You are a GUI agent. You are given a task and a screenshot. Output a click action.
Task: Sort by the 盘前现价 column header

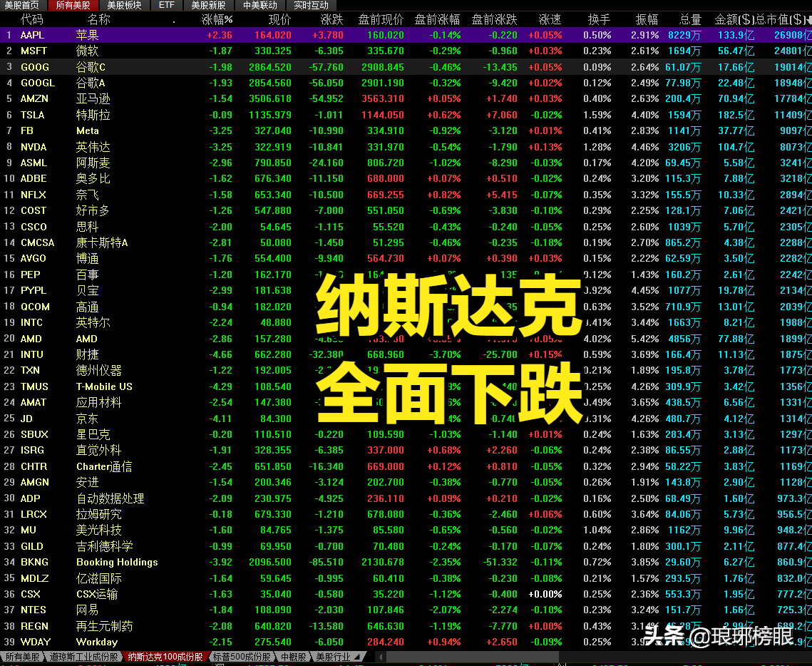tap(381, 20)
